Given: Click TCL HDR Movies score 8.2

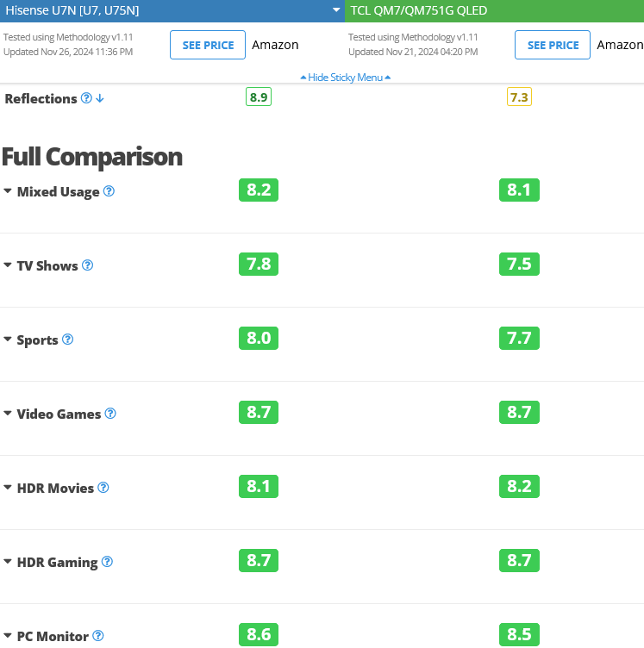Looking at the screenshot, I should click(x=519, y=486).
